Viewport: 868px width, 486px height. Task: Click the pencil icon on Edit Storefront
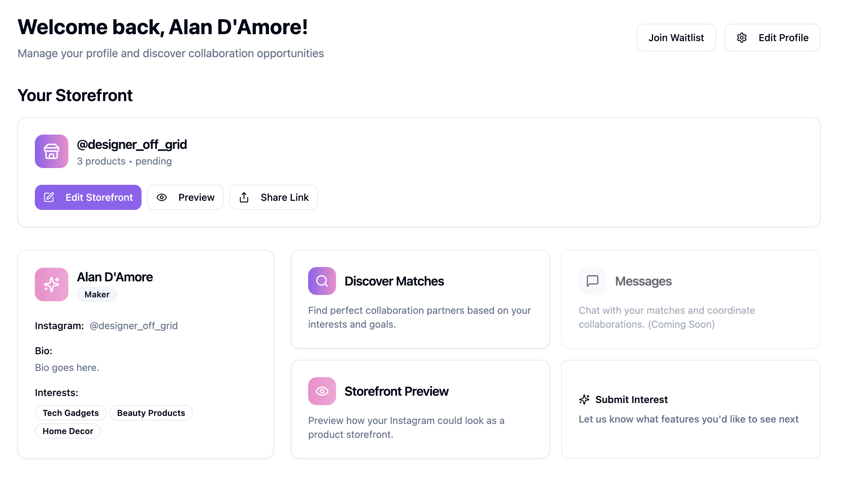coord(49,197)
